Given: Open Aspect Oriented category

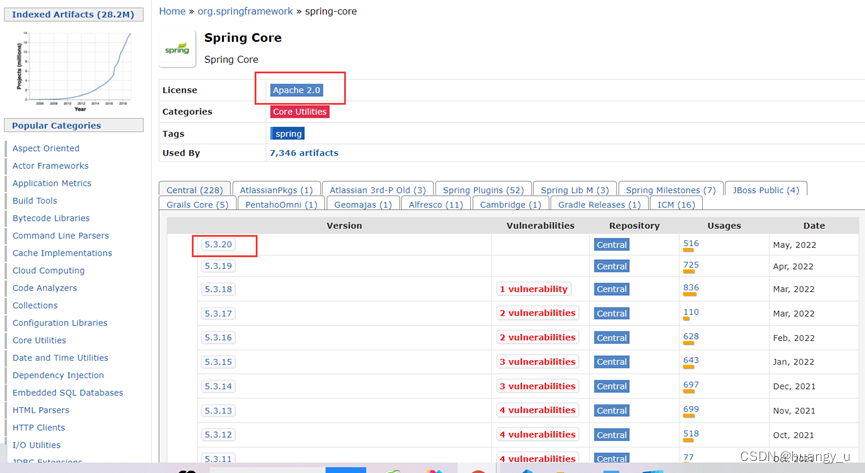Looking at the screenshot, I should click(46, 148).
